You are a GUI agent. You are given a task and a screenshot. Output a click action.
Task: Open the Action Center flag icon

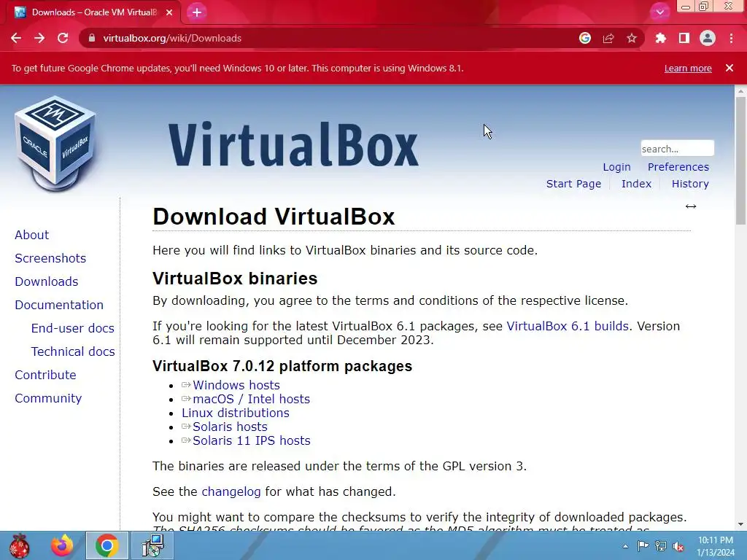pos(643,546)
